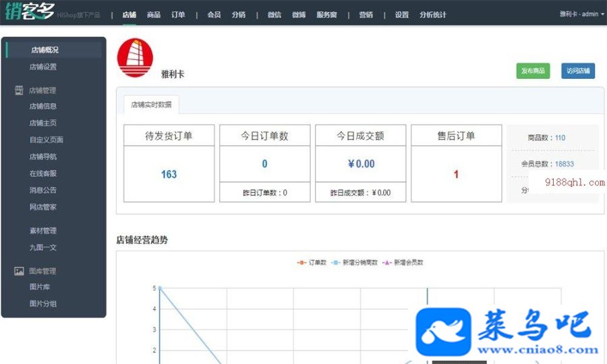Image resolution: width=607 pixels, height=364 pixels.
Task: Click the 销客多 logo in the header
Action: tap(30, 11)
